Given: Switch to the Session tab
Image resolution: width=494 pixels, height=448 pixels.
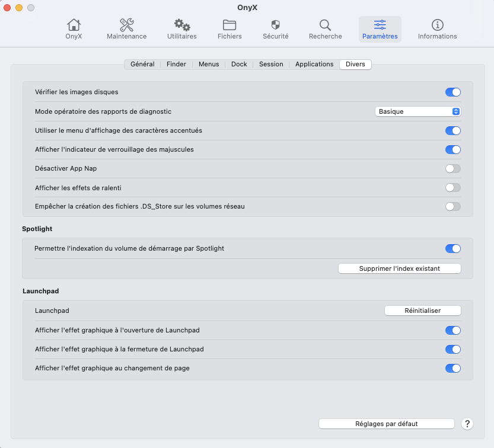Looking at the screenshot, I should 271,64.
